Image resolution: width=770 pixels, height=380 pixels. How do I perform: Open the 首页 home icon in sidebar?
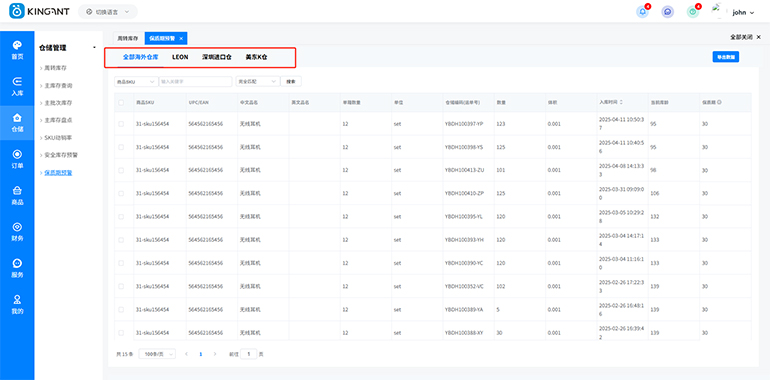point(17,50)
